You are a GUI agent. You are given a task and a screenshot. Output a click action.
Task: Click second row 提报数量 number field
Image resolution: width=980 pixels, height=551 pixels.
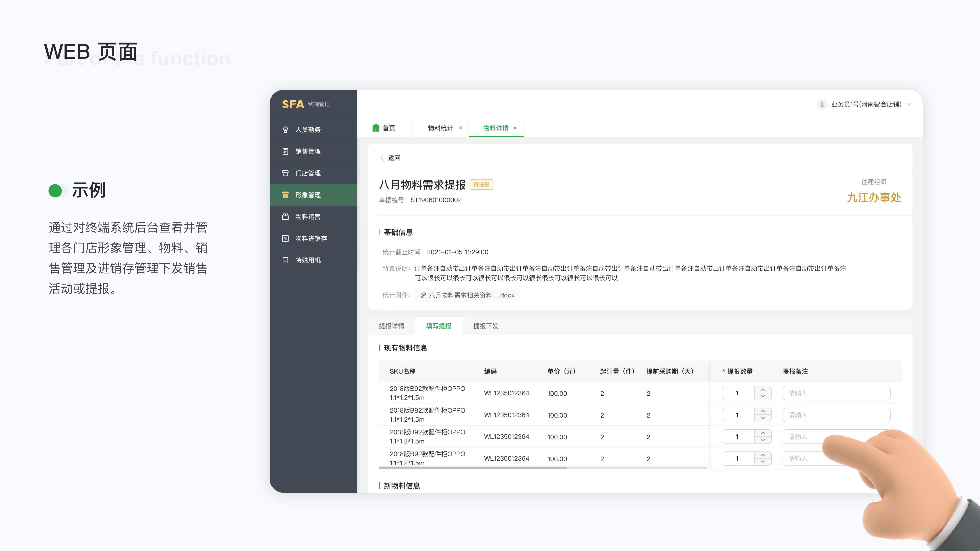tap(738, 415)
